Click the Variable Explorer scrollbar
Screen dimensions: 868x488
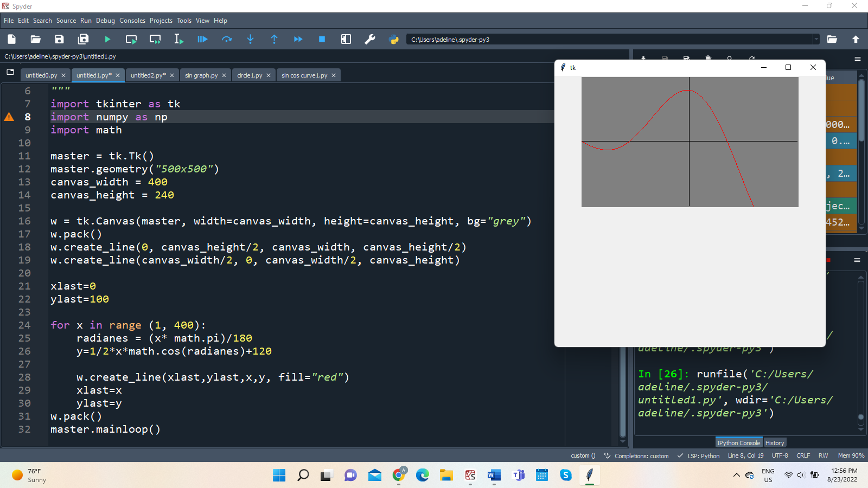tap(861, 111)
